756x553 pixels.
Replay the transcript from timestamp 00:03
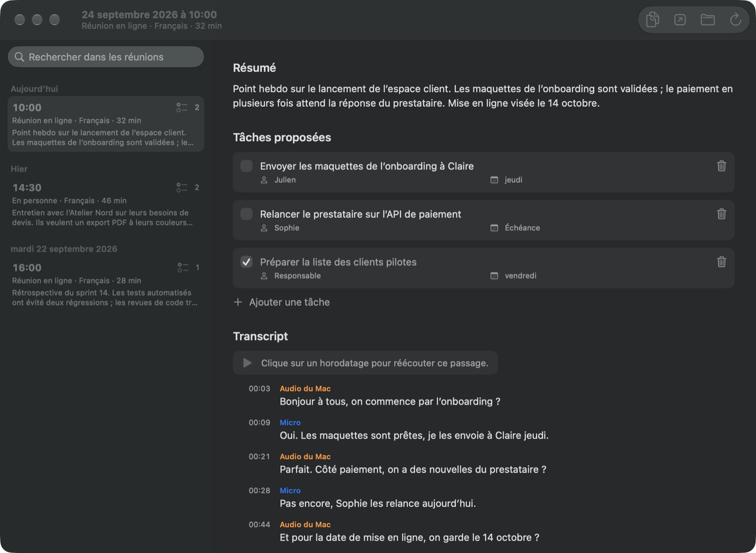coord(259,389)
